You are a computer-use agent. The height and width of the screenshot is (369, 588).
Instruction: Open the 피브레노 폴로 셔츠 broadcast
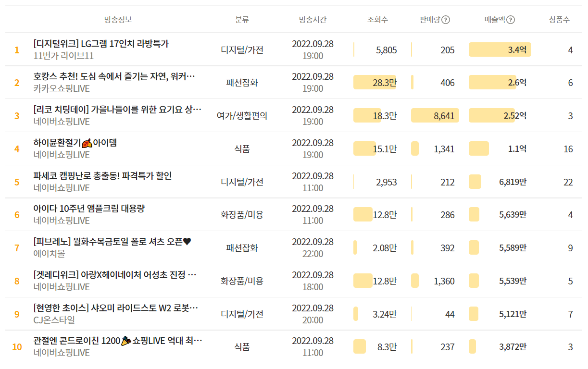[112, 242]
